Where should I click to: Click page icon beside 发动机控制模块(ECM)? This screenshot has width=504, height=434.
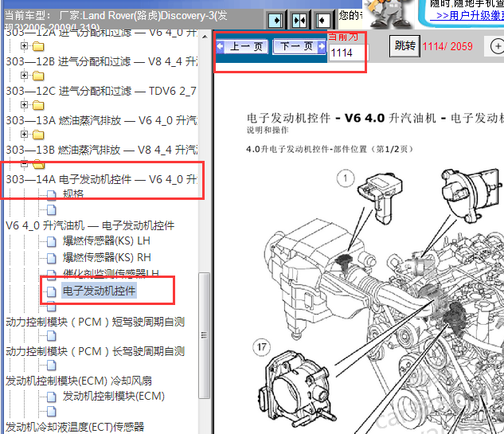52,397
